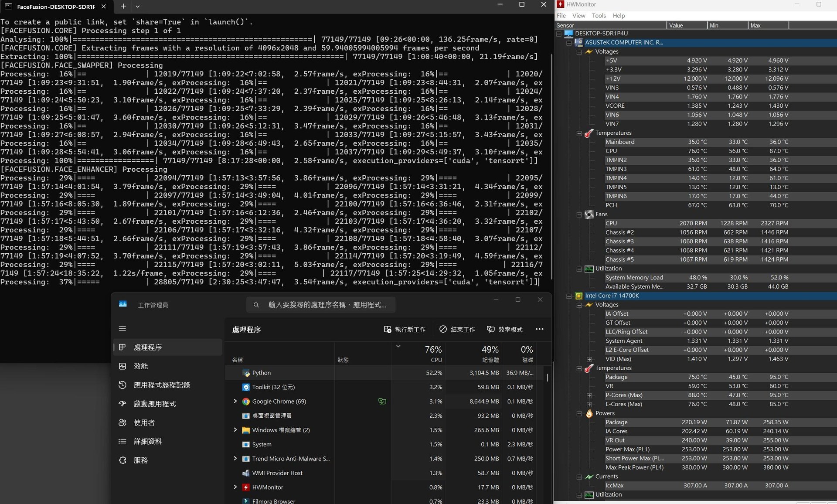Sort processes by CPU column header
837x504 pixels.
point(418,353)
